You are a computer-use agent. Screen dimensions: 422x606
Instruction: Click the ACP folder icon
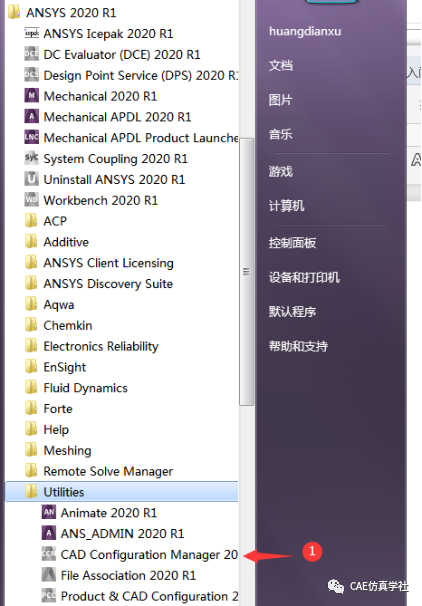[x=31, y=221]
